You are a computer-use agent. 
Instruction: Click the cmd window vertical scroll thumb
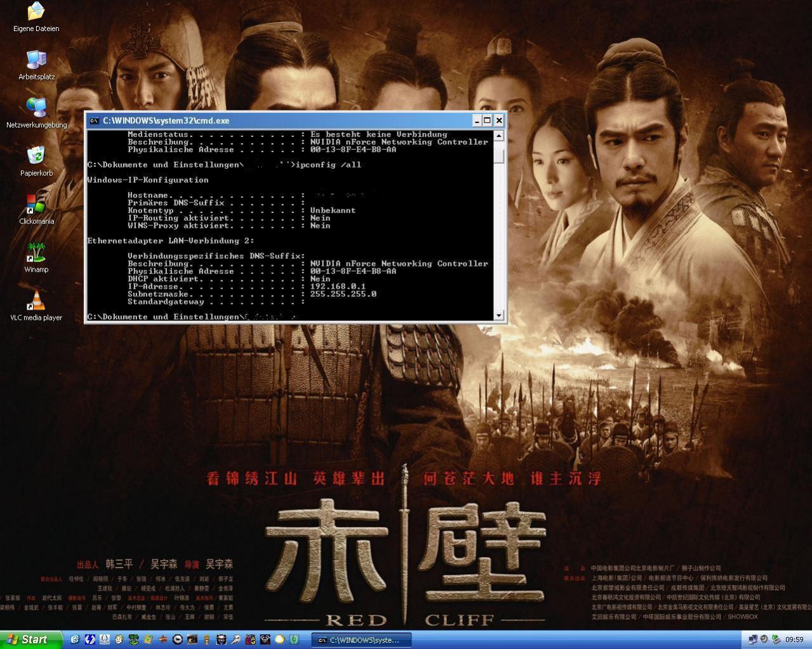pos(499,155)
